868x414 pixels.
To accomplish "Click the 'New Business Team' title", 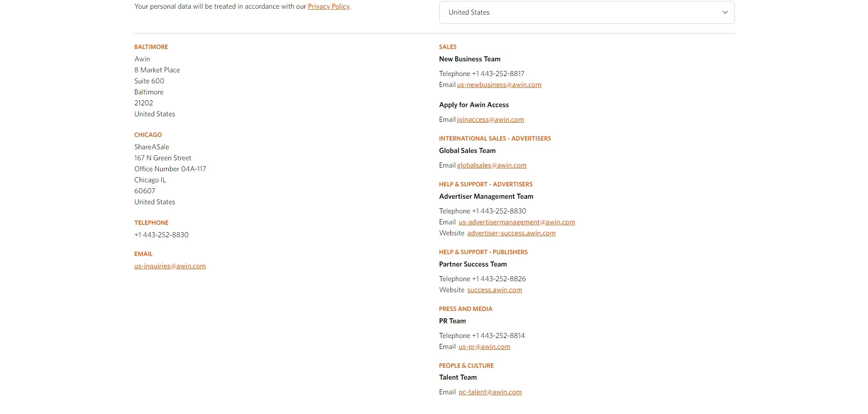I will [x=469, y=59].
